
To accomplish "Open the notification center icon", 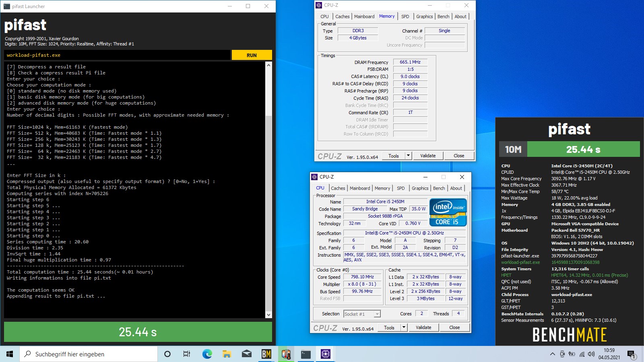I will [631, 354].
